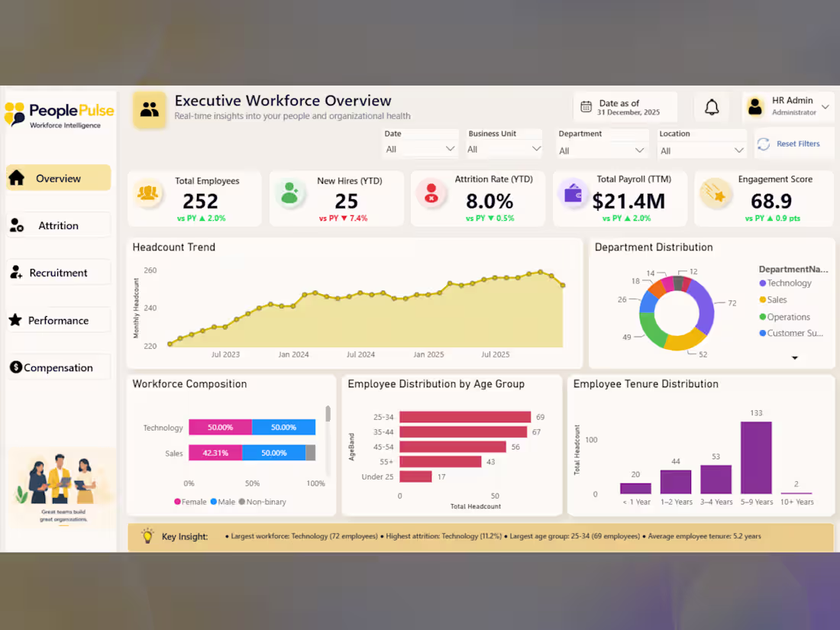
Task: Go to the Attrition page
Action: 58,225
